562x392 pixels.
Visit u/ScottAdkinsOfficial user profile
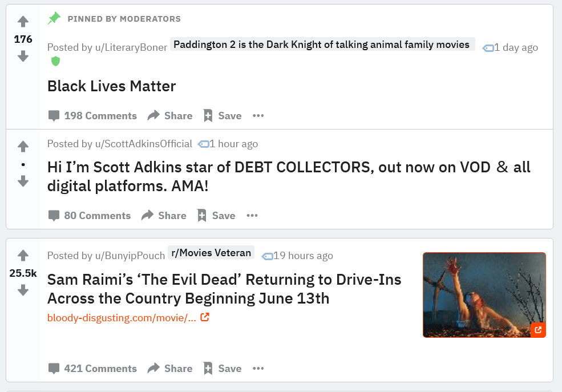click(x=143, y=144)
